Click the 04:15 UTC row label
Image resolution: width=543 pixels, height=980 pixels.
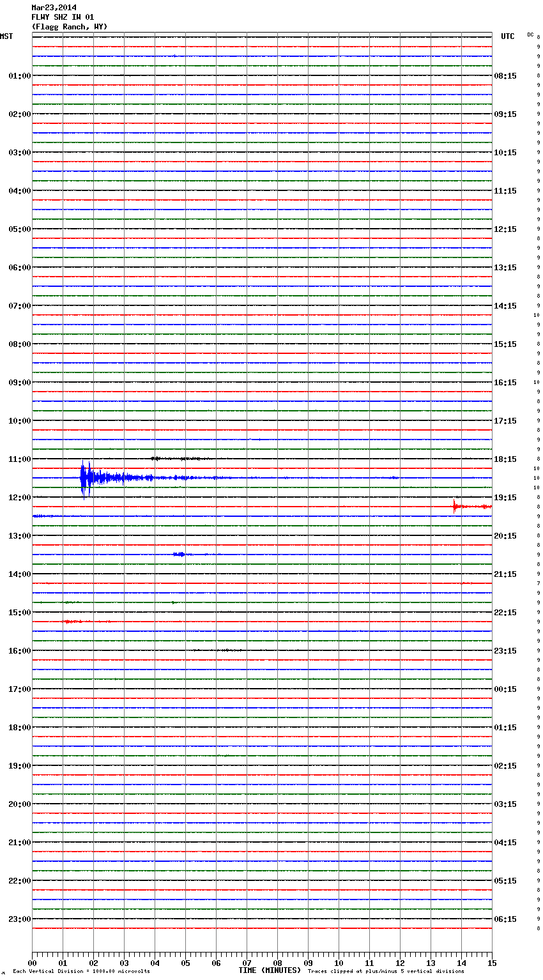coord(505,842)
